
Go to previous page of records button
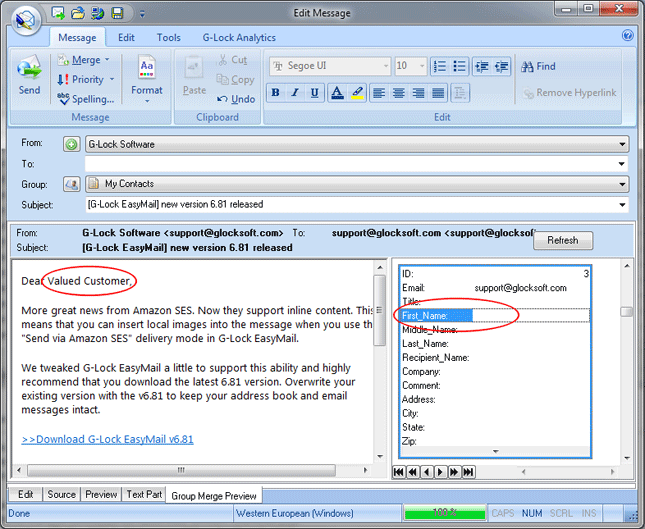pos(413,472)
